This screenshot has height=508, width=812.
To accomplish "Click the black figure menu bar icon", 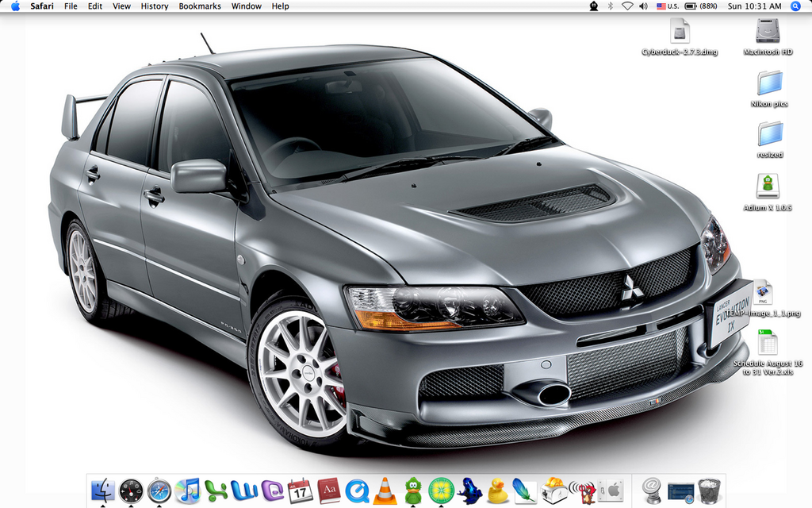I will (594, 6).
